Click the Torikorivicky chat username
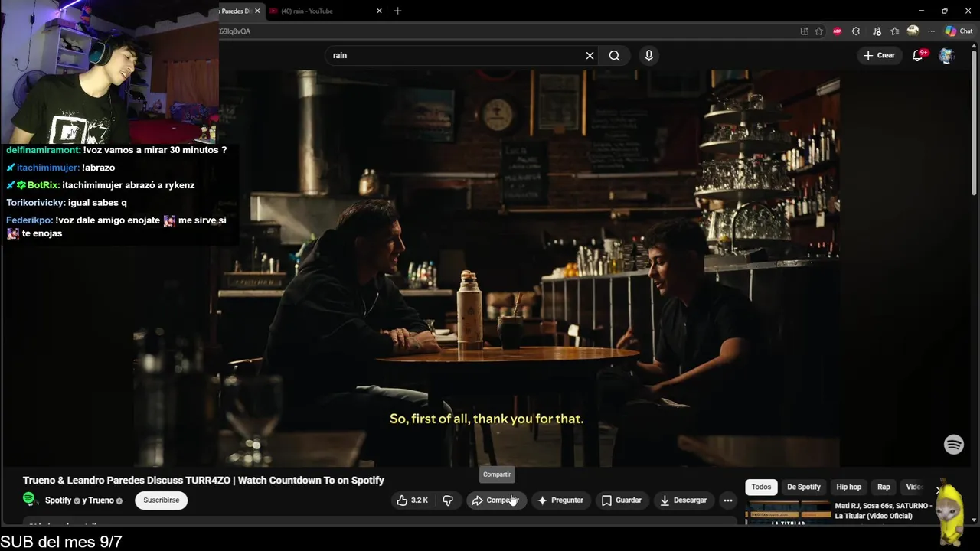This screenshot has width=980, height=551. 35,203
